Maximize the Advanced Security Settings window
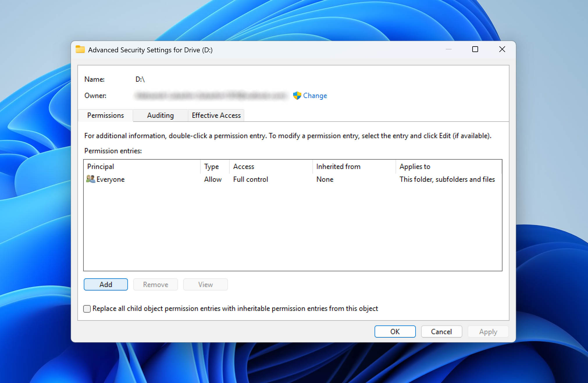The width and height of the screenshot is (588, 383). pyautogui.click(x=475, y=49)
